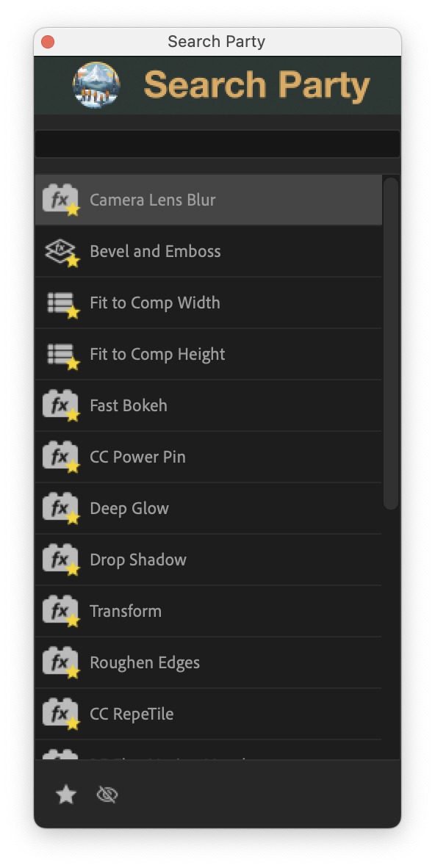Image resolution: width=435 pixels, height=868 pixels.
Task: Click the Fast Bokeh fx icon
Action: tap(62, 405)
